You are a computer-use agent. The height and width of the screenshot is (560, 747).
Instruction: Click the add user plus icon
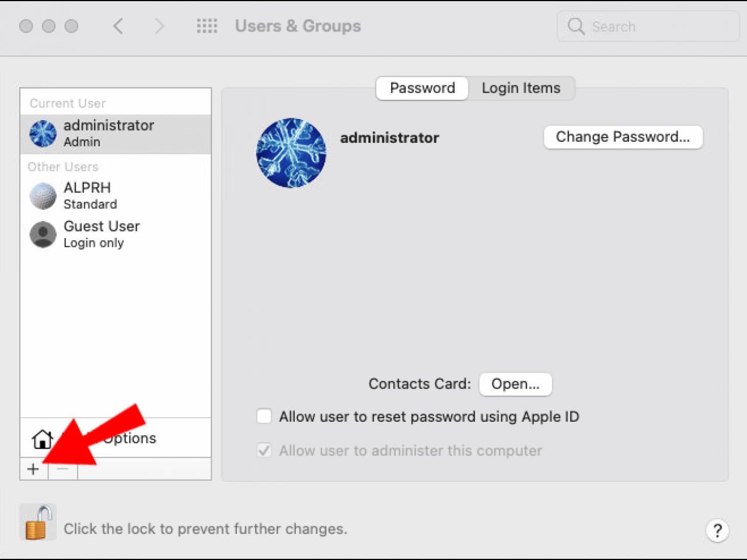click(33, 468)
